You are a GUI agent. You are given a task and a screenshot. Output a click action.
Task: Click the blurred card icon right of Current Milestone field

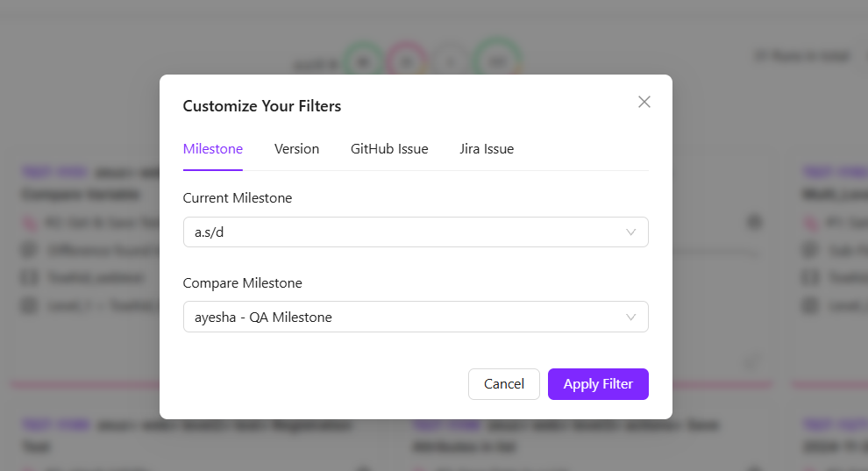click(754, 222)
